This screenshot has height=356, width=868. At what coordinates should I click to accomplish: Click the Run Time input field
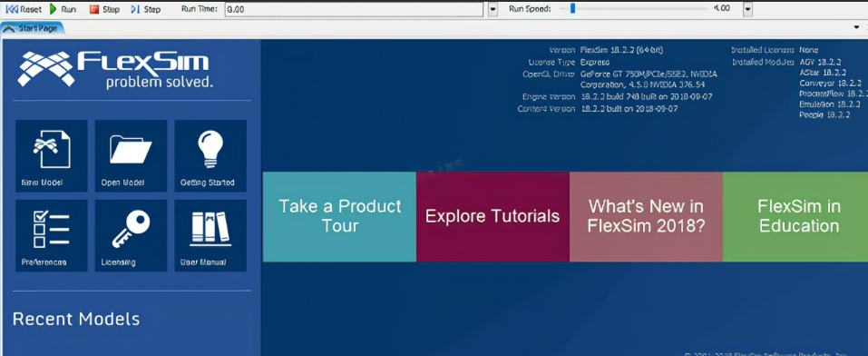click(x=354, y=9)
